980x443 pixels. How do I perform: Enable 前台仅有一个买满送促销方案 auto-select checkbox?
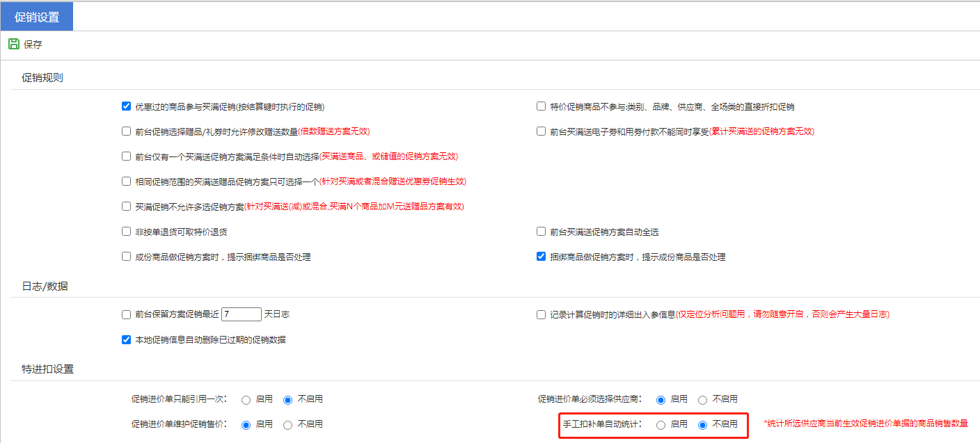click(x=126, y=156)
